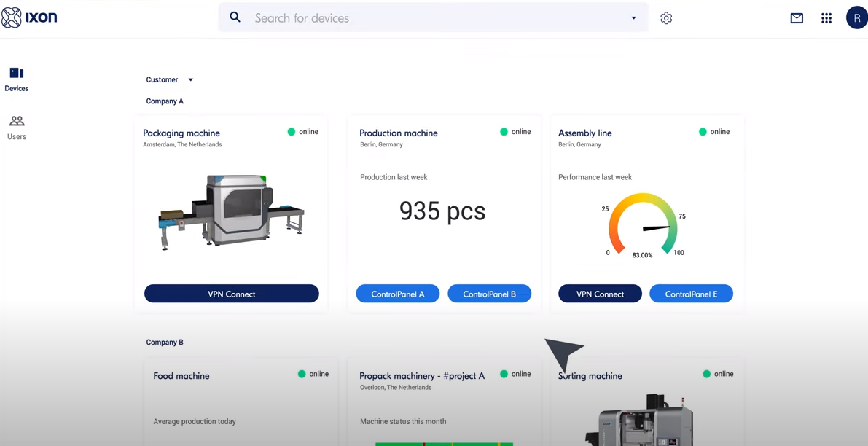This screenshot has width=868, height=446.
Task: Open the Packaging machine title
Action: coord(181,133)
